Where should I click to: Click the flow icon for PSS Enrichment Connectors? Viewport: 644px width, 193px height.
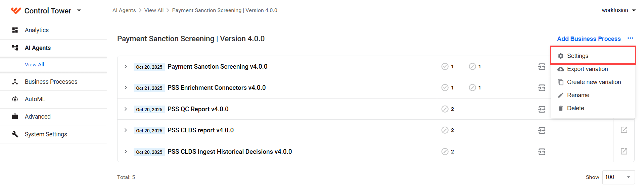pos(542,88)
